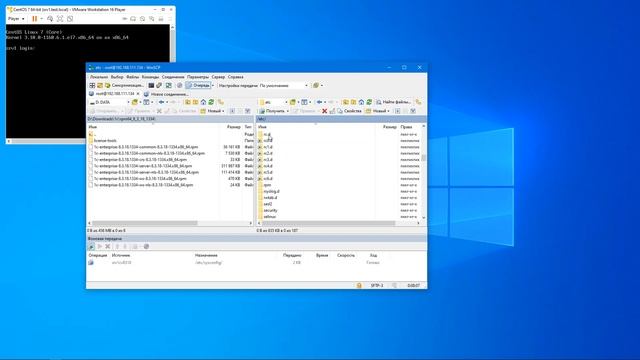The height and width of the screenshot is (360, 640).
Task: Expand the local panel Новый dropdown
Action: point(223,111)
